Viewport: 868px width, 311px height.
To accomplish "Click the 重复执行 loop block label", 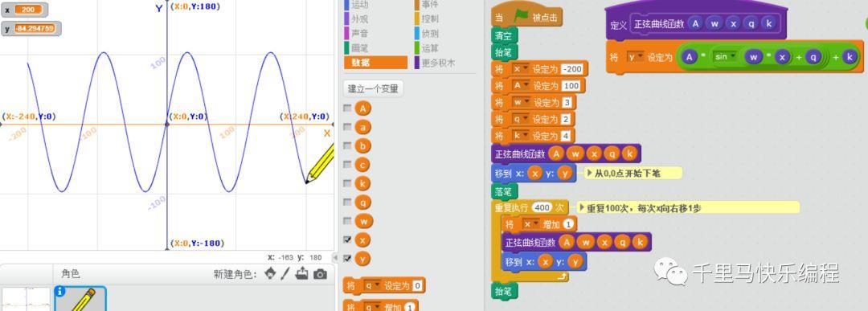I will (511, 208).
